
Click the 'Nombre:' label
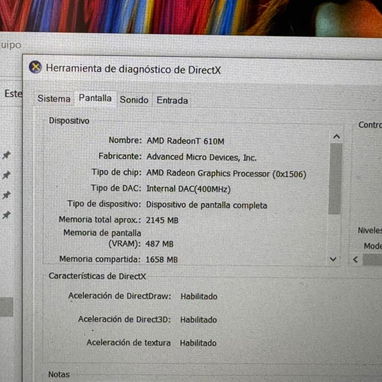pos(125,140)
